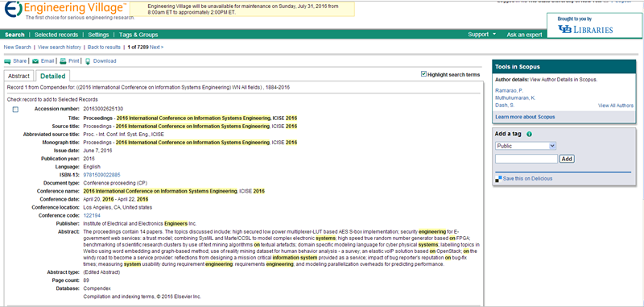This screenshot has height=307, width=644.
Task: Open conference code 122194 link
Action: pyautogui.click(x=92, y=215)
